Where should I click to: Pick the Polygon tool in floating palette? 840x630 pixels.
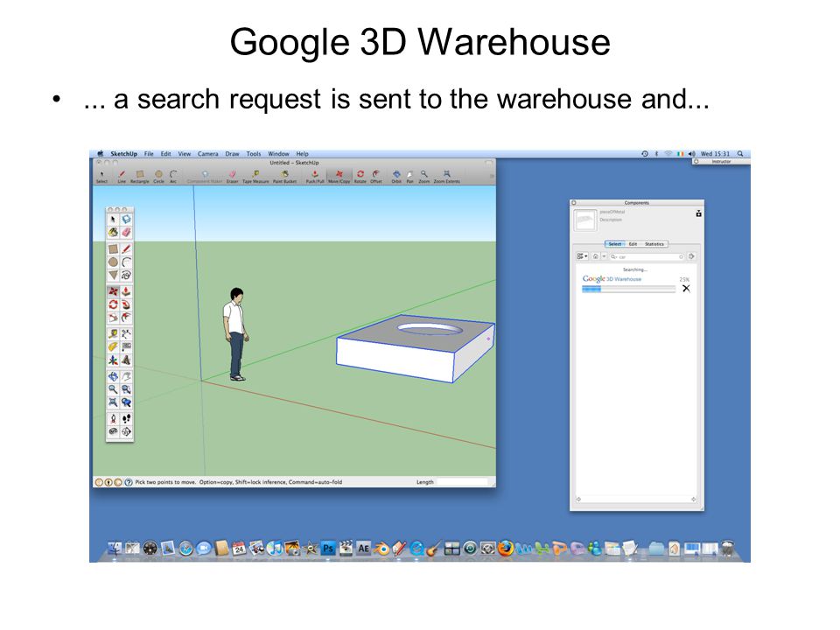(113, 276)
